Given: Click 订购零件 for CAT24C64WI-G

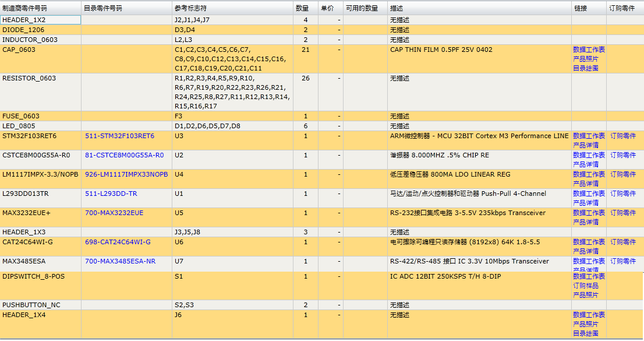Looking at the screenshot, I should [623, 242].
